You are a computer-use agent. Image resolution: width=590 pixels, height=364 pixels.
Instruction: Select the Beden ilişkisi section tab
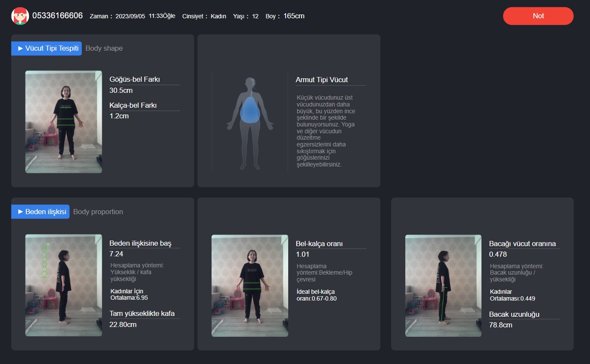[40, 212]
